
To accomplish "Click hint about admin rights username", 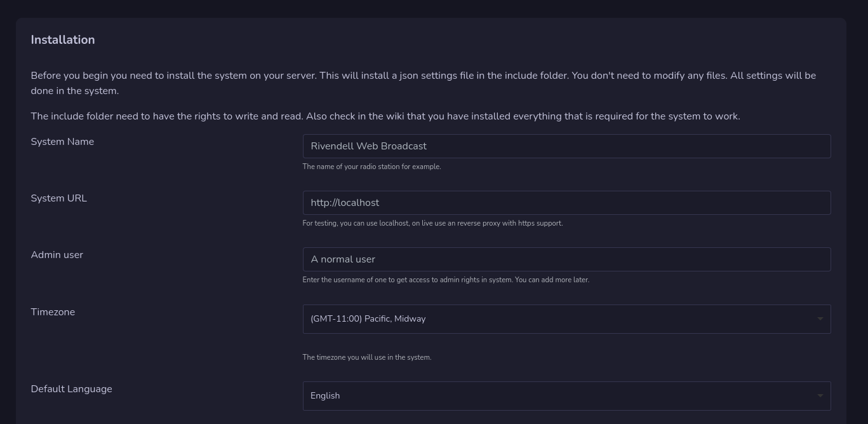I will click(x=446, y=280).
